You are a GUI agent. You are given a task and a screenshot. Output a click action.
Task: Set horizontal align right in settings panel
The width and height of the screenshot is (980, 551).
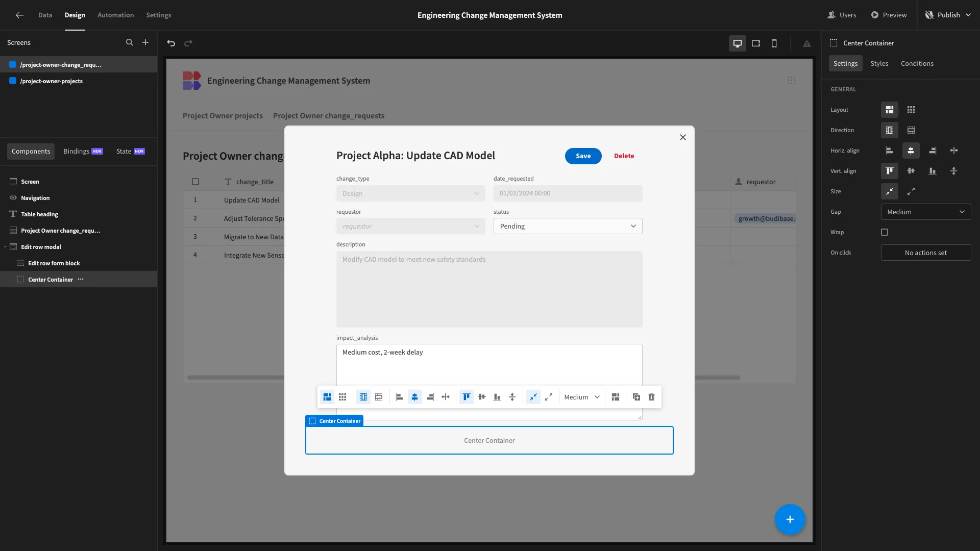point(933,151)
